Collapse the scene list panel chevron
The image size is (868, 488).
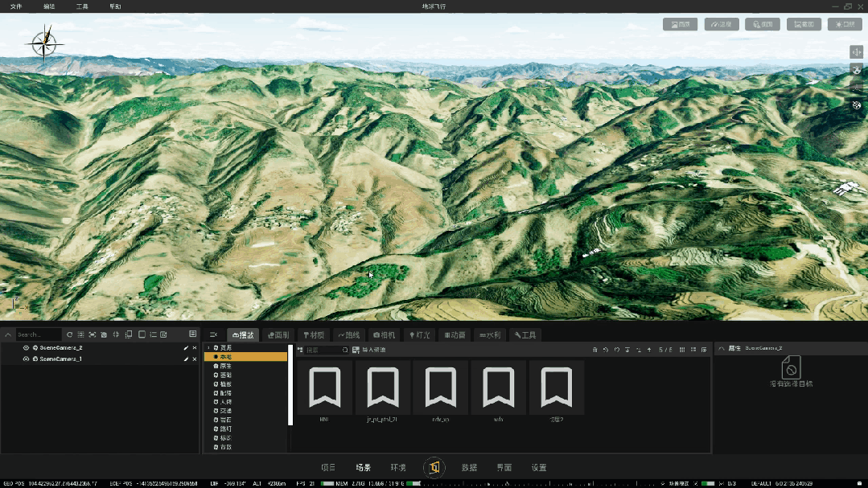8,334
